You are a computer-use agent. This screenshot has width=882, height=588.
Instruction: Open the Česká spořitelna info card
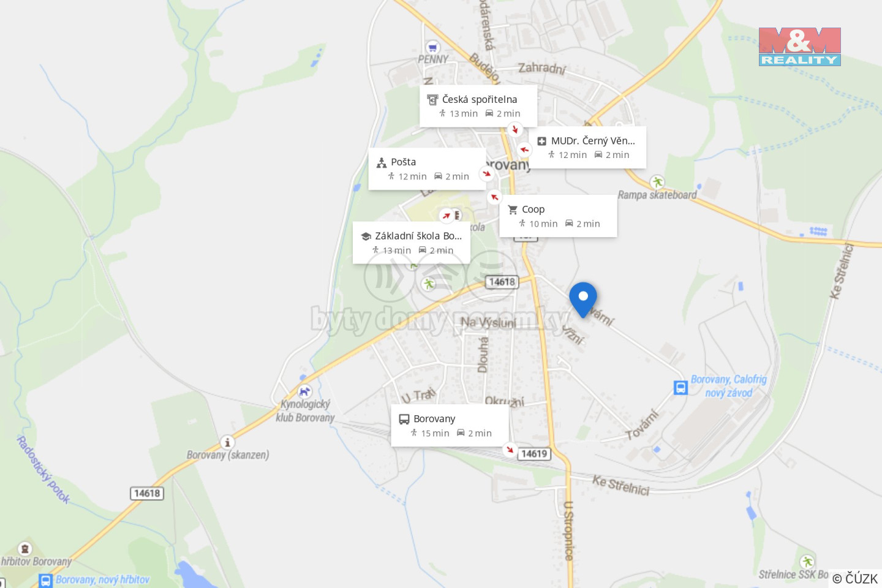pos(478,106)
